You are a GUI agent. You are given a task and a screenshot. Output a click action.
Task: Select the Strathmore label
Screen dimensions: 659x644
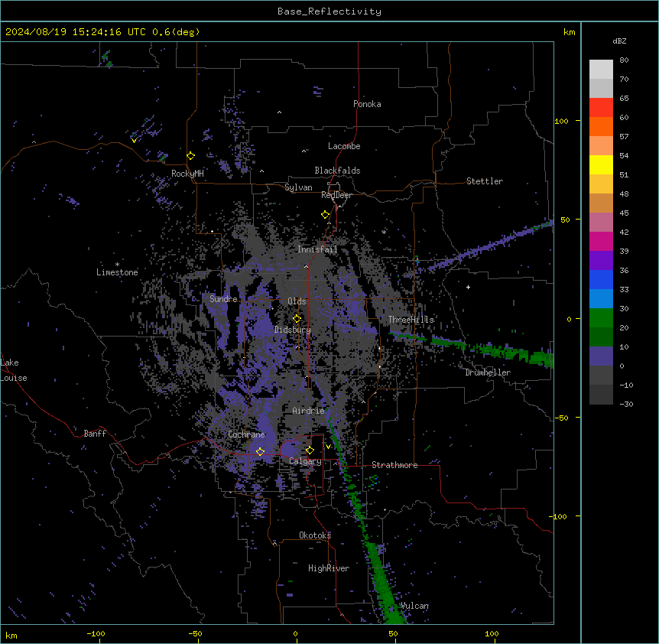tap(394, 465)
